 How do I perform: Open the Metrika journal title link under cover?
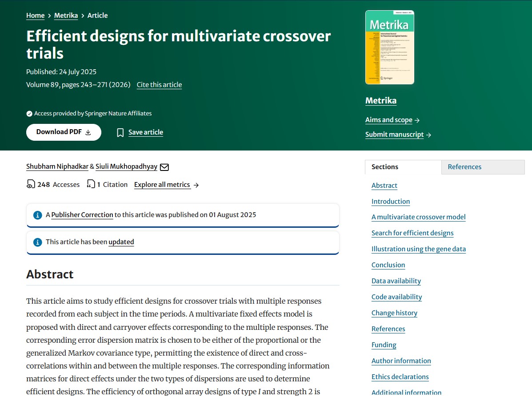tap(381, 101)
